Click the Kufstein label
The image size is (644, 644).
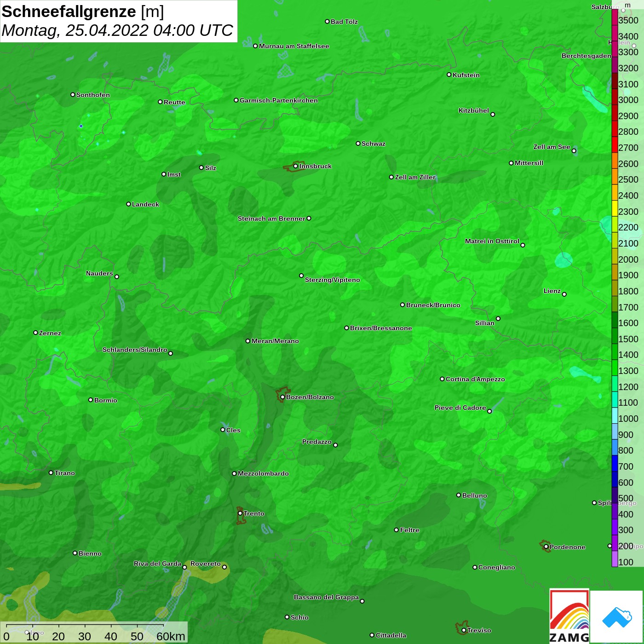[x=466, y=75]
